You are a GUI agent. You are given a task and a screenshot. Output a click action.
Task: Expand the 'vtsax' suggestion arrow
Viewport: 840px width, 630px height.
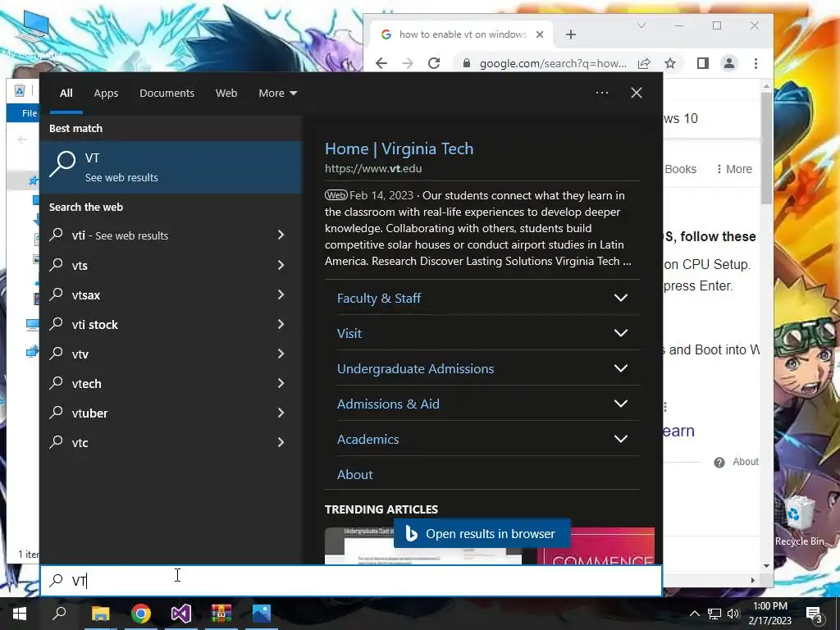[x=281, y=294]
